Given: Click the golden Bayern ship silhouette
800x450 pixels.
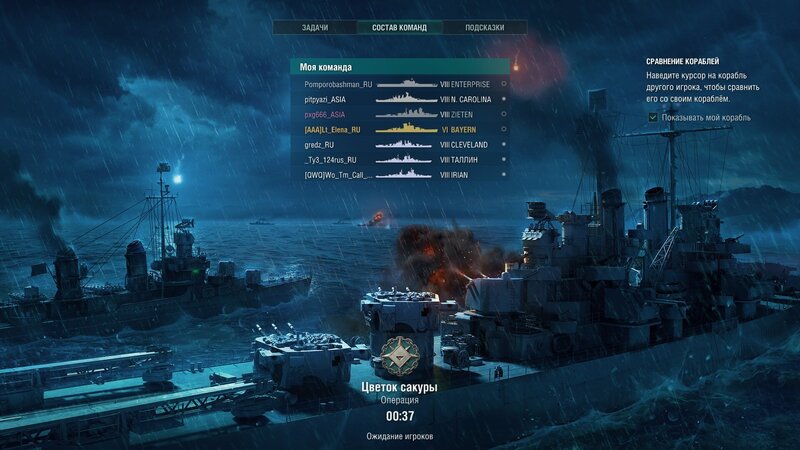Looking at the screenshot, I should coord(406,129).
